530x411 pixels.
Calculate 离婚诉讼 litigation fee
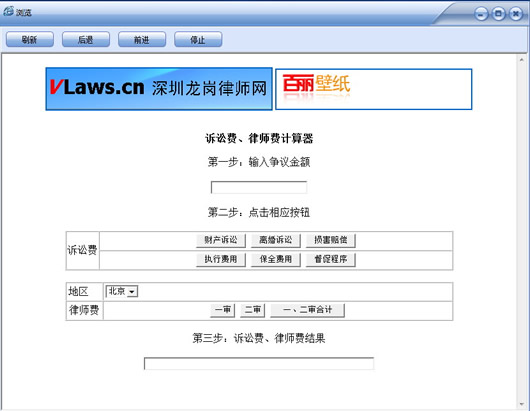click(x=275, y=240)
